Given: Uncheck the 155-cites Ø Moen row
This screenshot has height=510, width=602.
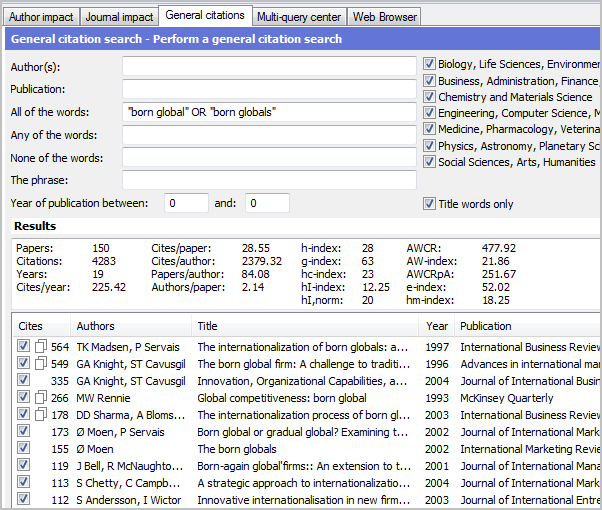Looking at the screenshot, I should click(23, 448).
